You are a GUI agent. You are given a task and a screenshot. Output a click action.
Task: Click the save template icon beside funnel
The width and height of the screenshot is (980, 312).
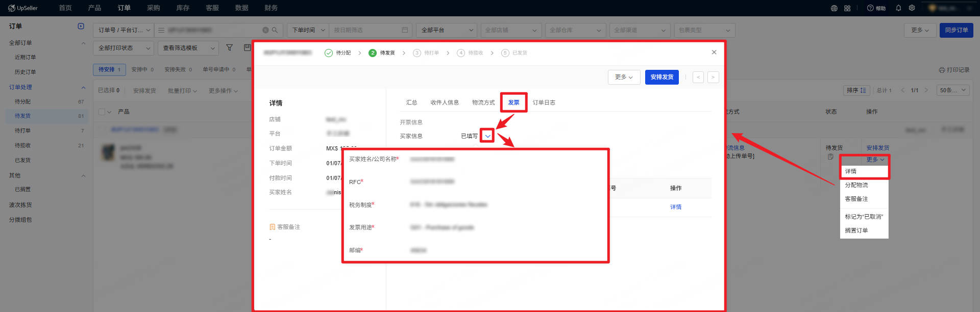point(248,48)
